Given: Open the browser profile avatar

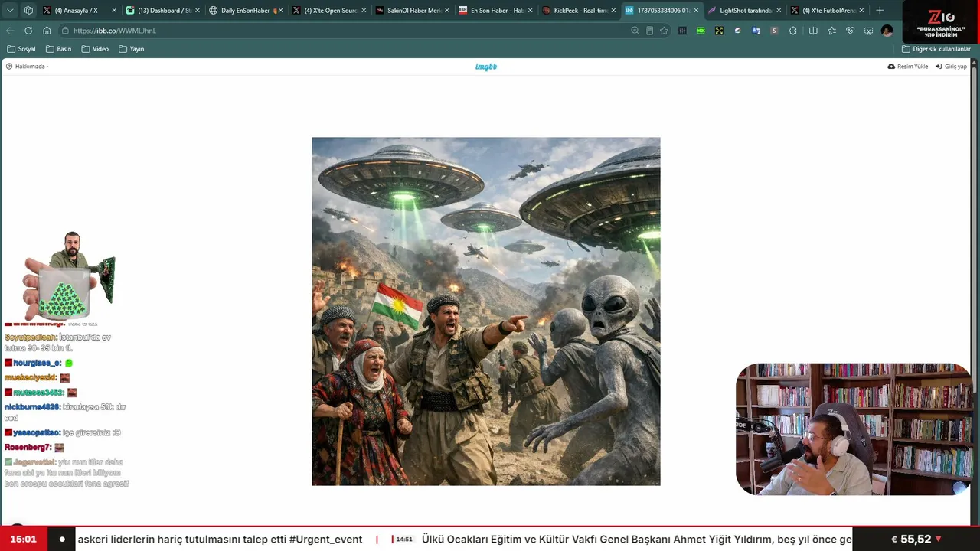Looking at the screenshot, I should click(x=887, y=31).
